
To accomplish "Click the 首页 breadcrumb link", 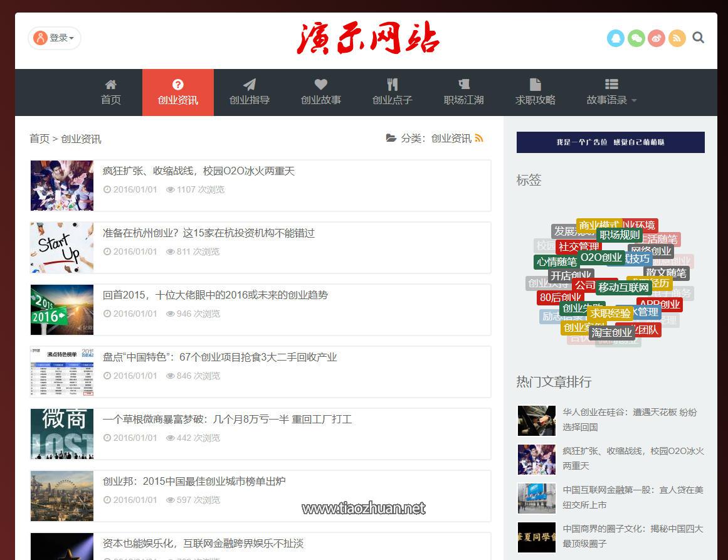I will click(39, 139).
